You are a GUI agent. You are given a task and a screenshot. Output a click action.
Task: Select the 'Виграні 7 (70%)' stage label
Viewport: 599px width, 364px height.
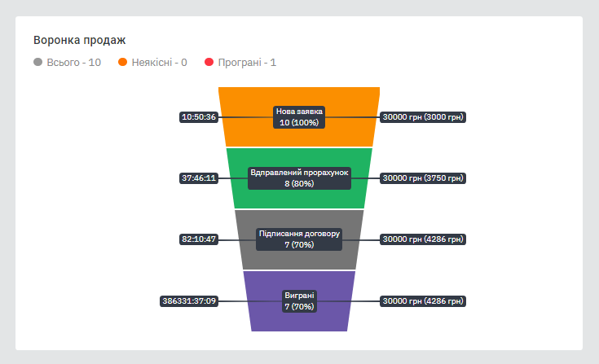pos(299,300)
